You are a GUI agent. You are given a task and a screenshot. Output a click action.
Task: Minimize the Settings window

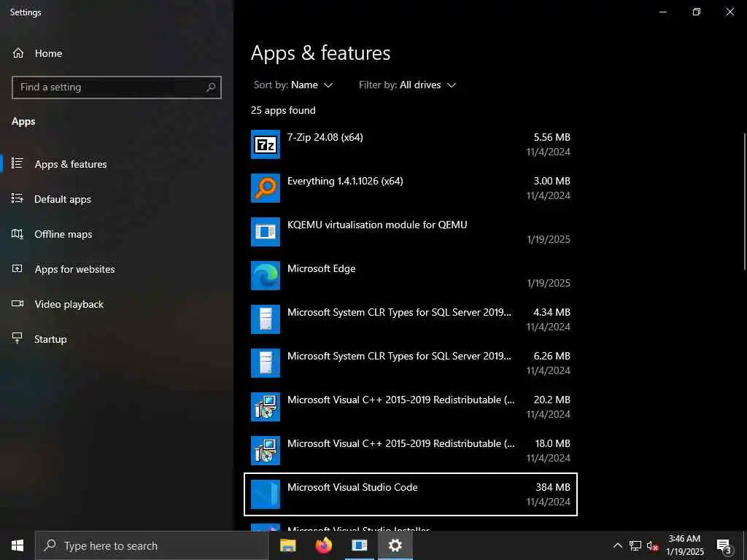(662, 12)
